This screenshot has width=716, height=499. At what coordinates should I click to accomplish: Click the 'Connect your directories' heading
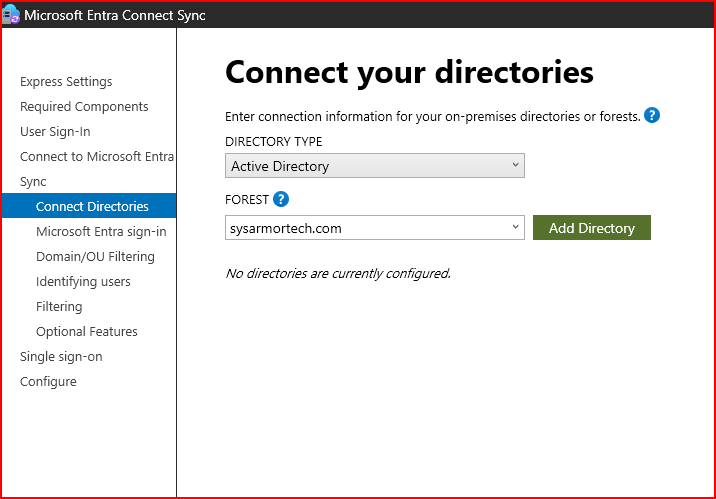click(409, 73)
